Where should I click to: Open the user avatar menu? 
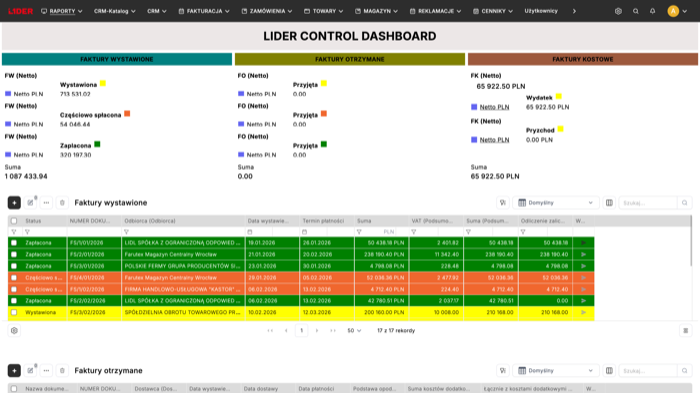click(x=677, y=11)
